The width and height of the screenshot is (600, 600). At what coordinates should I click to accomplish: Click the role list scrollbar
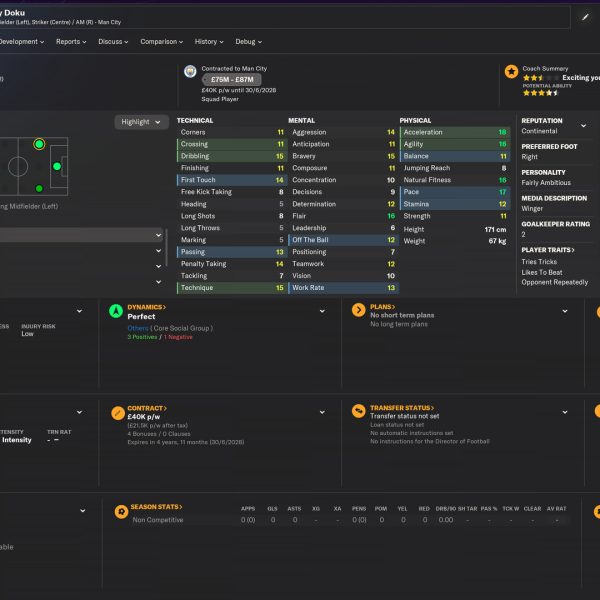[166, 247]
